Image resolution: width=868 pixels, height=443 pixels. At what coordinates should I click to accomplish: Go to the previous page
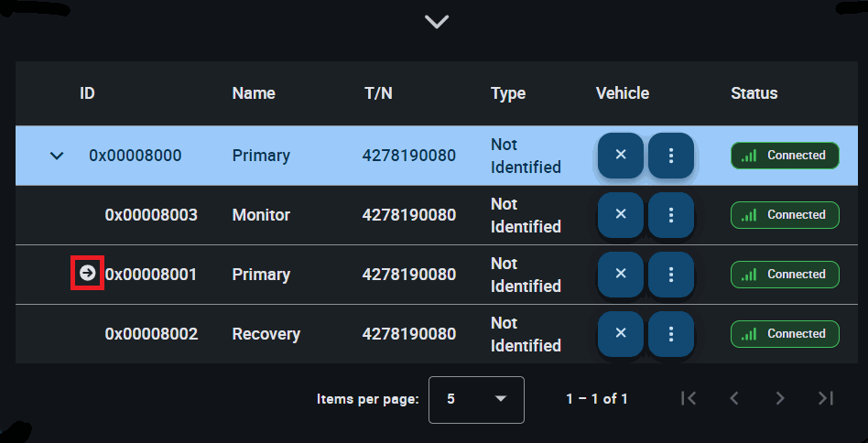click(734, 398)
